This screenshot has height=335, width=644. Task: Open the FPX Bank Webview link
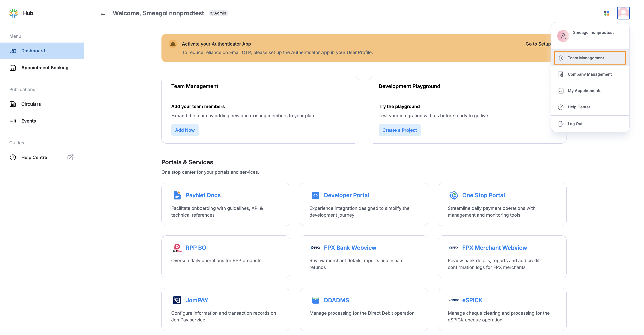pyautogui.click(x=350, y=248)
